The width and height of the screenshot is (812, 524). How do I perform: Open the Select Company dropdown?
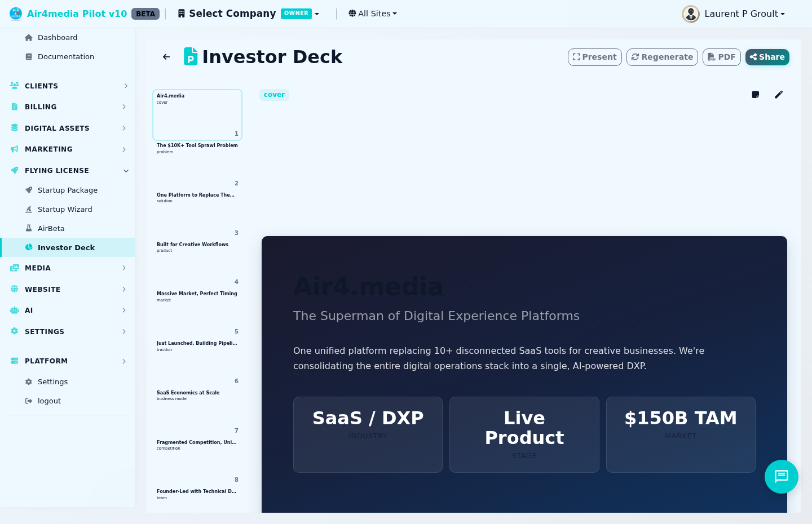click(248, 13)
